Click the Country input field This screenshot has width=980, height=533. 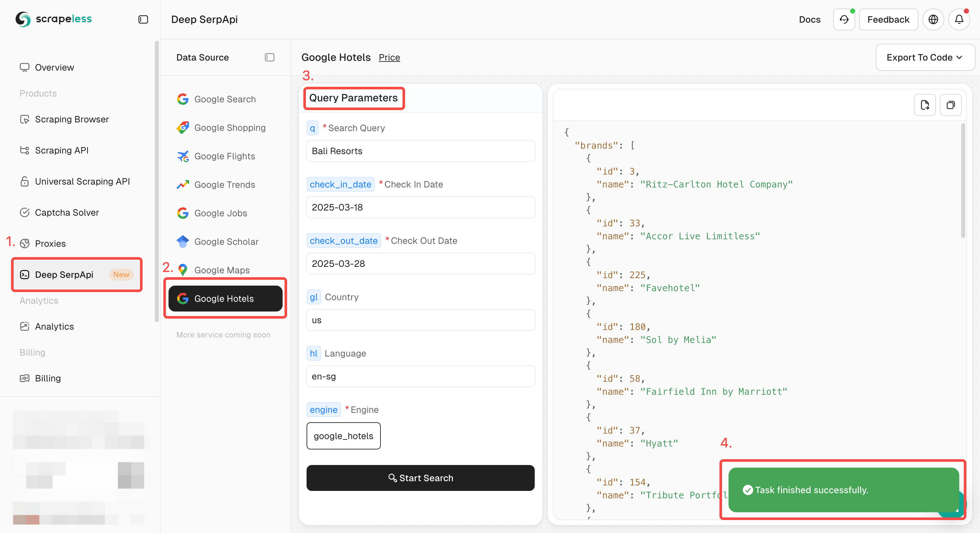[x=420, y=320]
